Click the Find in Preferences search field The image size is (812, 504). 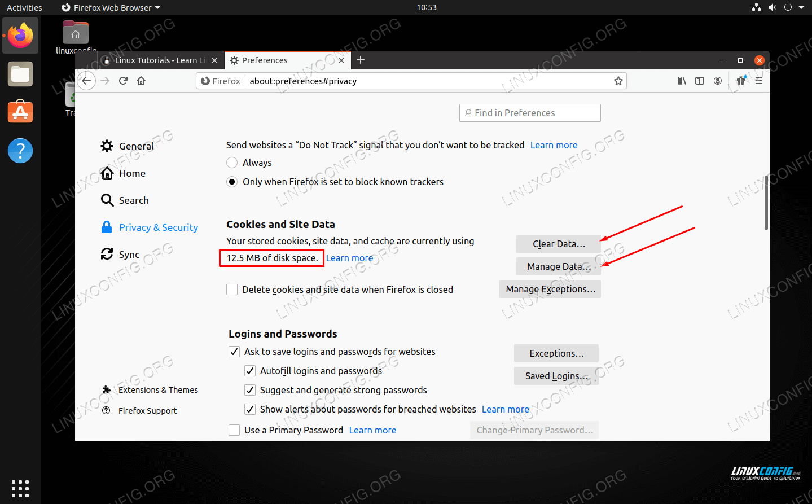530,113
